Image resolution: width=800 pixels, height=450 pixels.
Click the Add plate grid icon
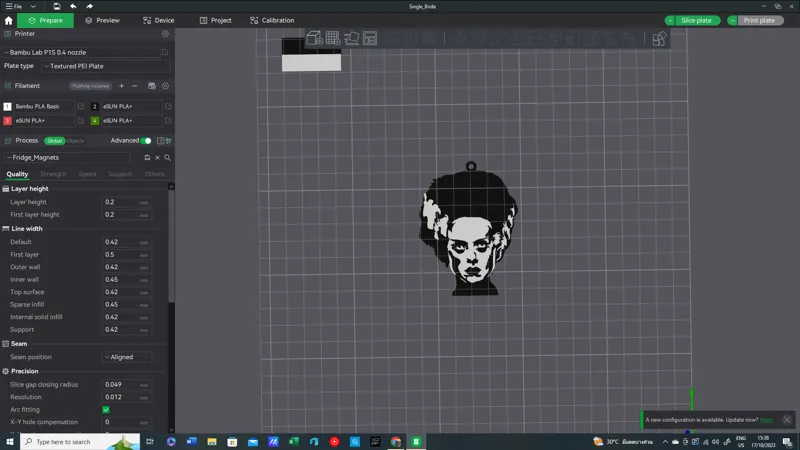point(333,38)
